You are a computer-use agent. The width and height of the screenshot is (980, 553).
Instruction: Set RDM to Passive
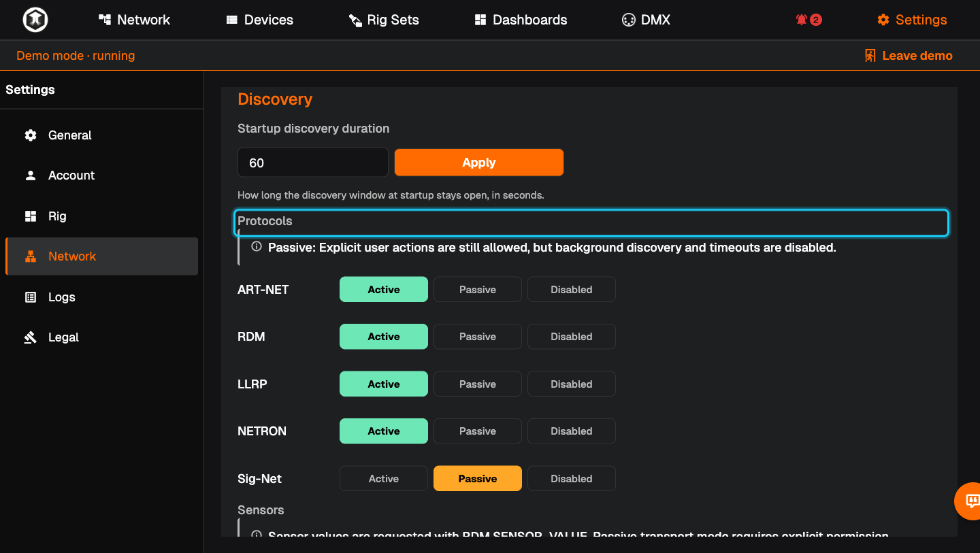(478, 337)
